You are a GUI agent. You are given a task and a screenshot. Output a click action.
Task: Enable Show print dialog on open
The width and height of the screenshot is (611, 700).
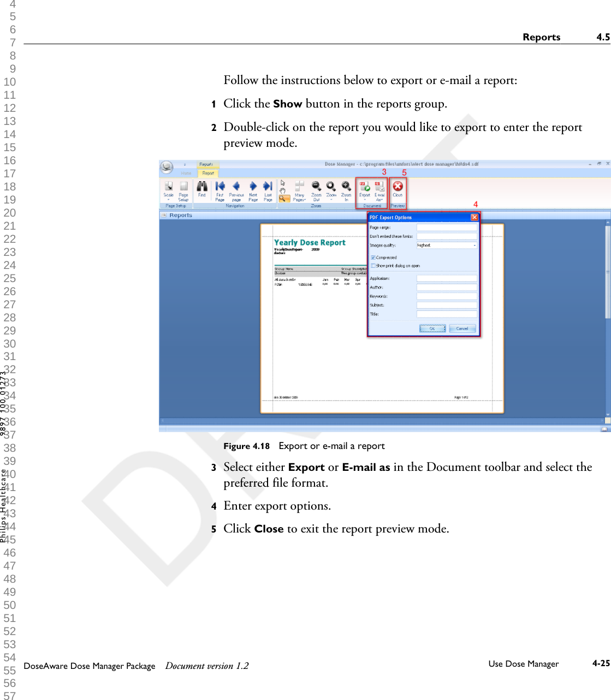coord(373,266)
